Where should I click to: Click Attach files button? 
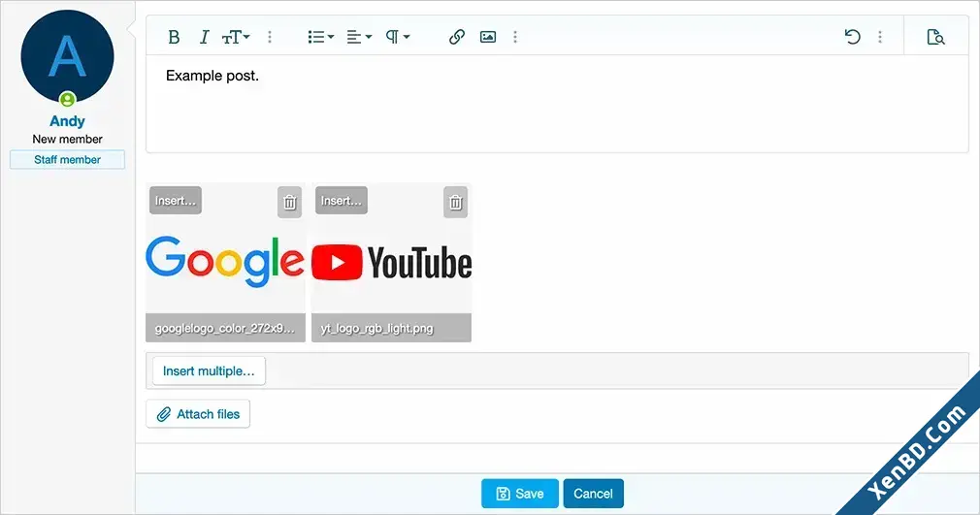[198, 414]
